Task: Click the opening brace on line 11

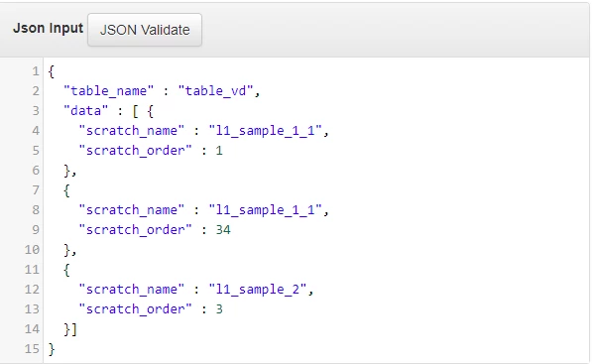Action: click(x=66, y=270)
